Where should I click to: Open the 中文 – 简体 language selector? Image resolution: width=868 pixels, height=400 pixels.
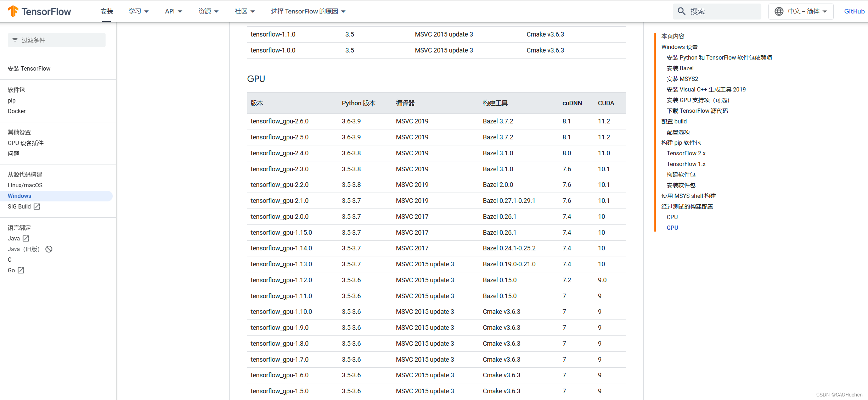[x=801, y=11]
